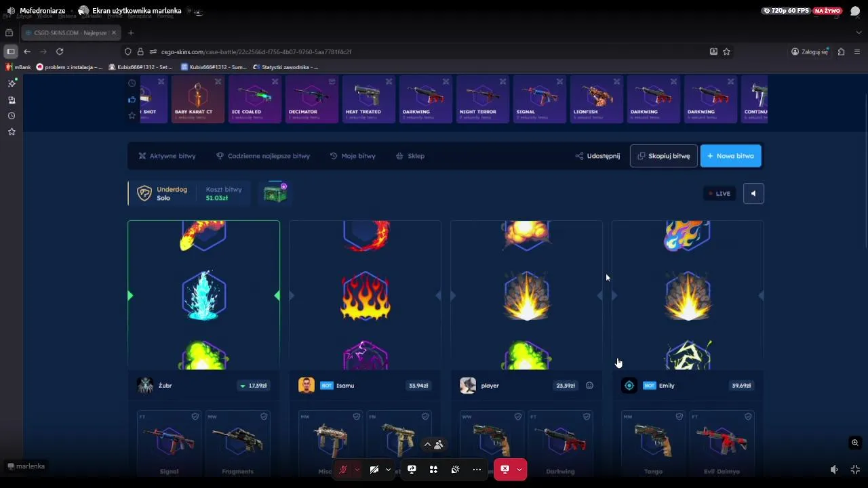This screenshot has width=868, height=488.
Task: Expand Żubr's 17.39zł value arrow
Action: click(x=243, y=386)
